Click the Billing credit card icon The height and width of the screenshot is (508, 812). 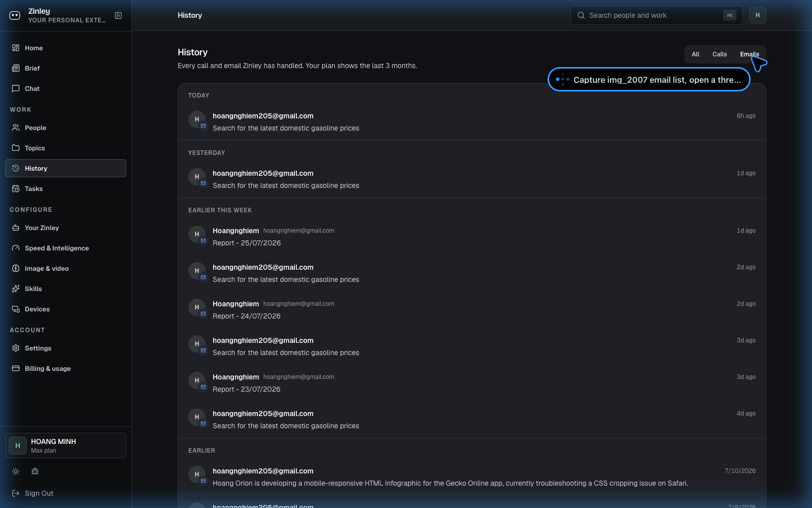coord(16,368)
